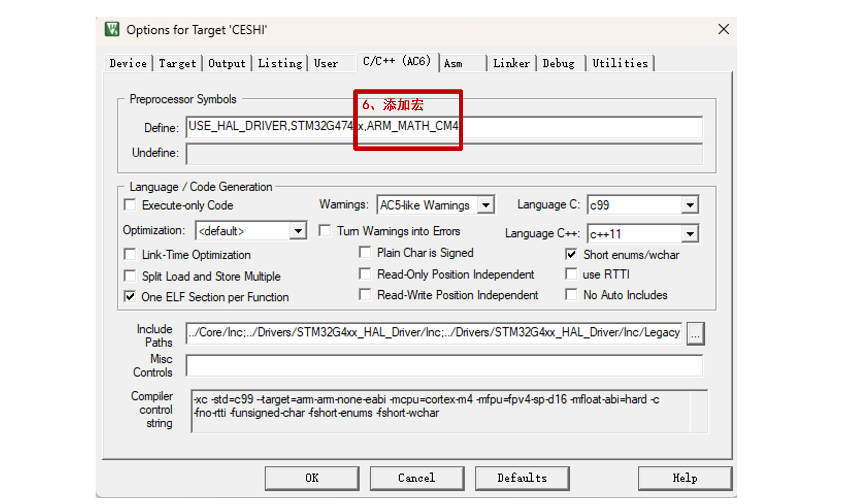Click the OK button
This screenshot has width=857, height=504.
coord(312,478)
